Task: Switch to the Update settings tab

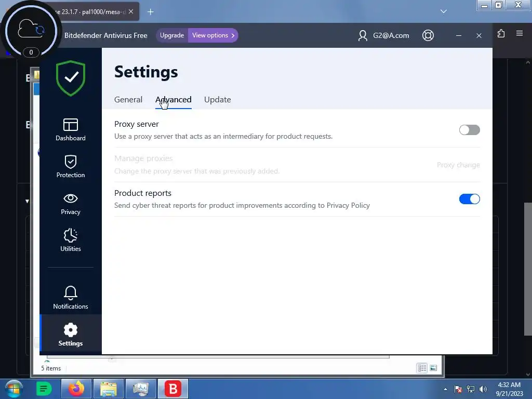Action: (x=218, y=99)
